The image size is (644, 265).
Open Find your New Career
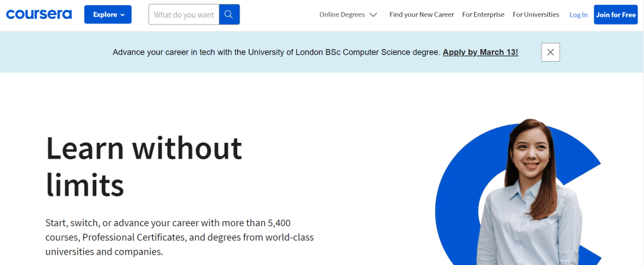[x=421, y=14]
